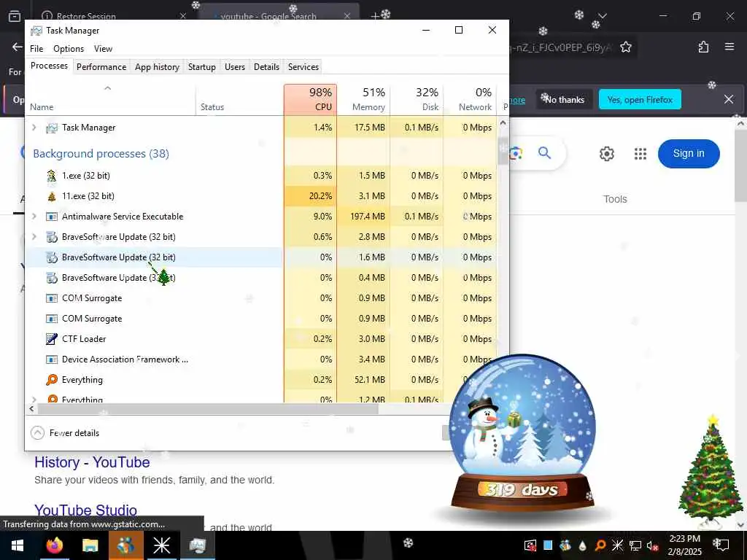Click the Everything magnifier icon at 52.1 MB
The width and height of the screenshot is (747, 560).
(52, 380)
